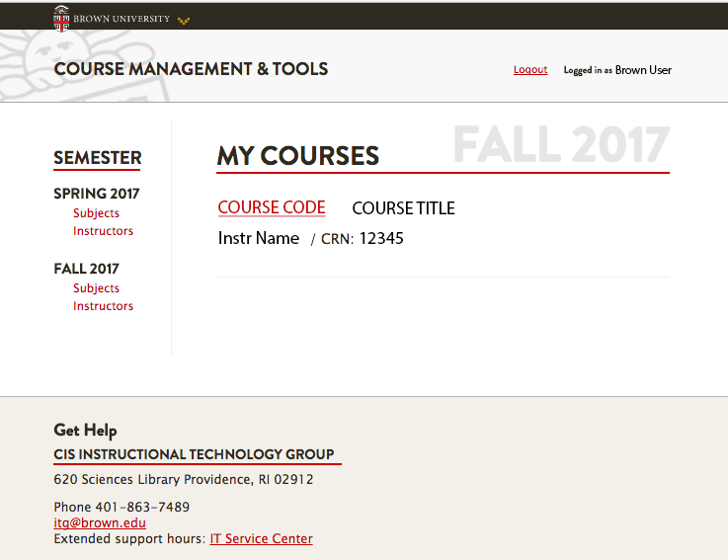
Task: Open Spring 2017 Subjects
Action: (x=96, y=213)
